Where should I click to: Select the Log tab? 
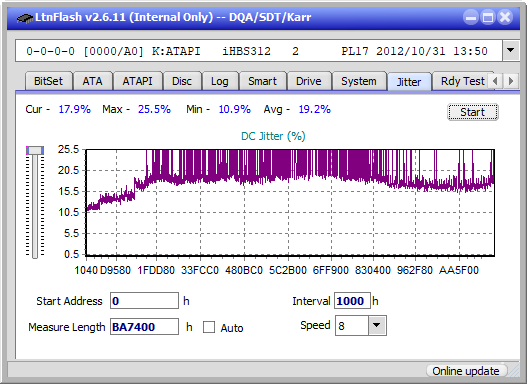click(x=220, y=81)
